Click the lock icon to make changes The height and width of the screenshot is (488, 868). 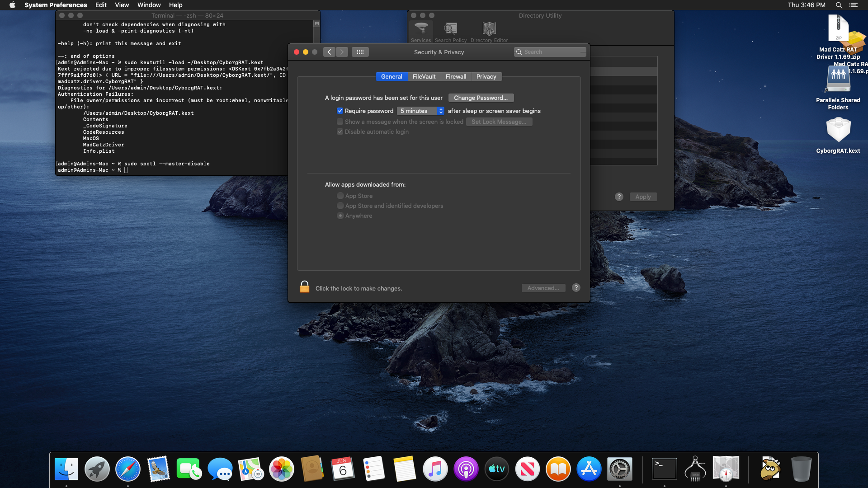tap(304, 287)
